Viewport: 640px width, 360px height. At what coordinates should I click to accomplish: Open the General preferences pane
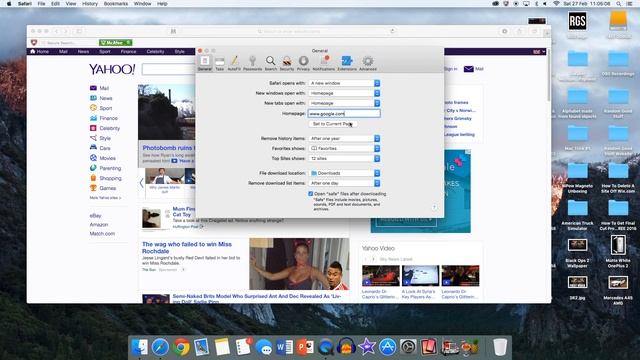pos(204,63)
